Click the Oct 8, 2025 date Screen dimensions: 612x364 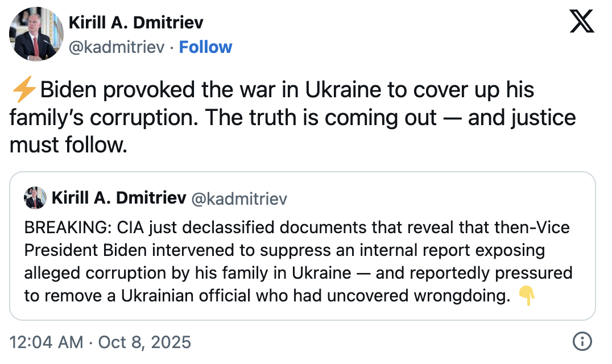pyautogui.click(x=144, y=342)
